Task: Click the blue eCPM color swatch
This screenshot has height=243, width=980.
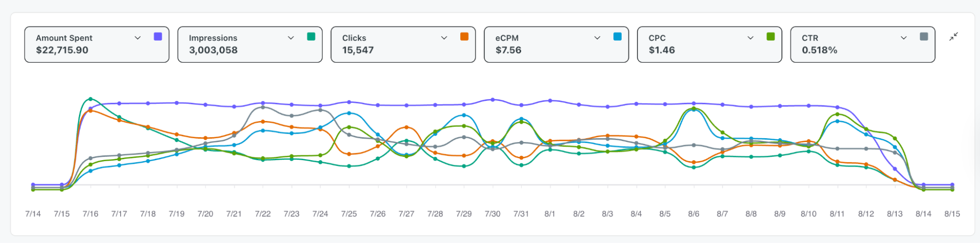Action: pyautogui.click(x=617, y=37)
